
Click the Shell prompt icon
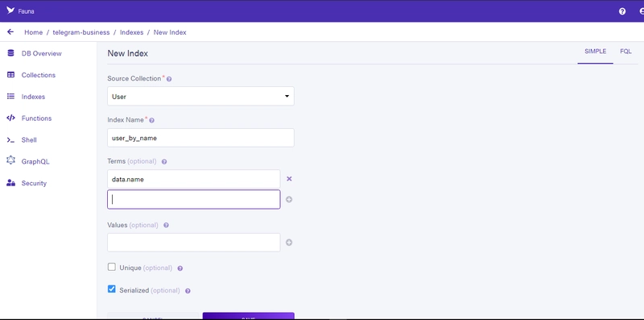click(10, 139)
